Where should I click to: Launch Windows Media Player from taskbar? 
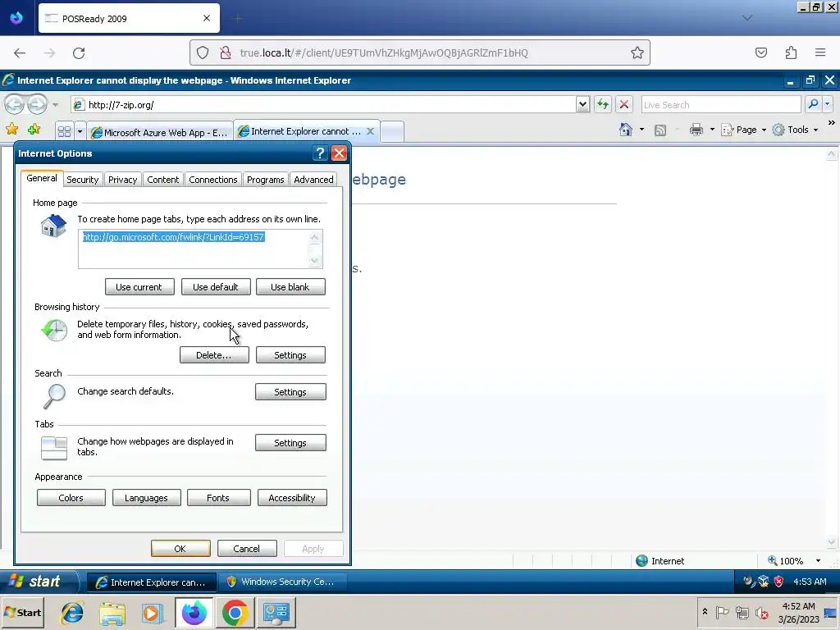coord(153,613)
